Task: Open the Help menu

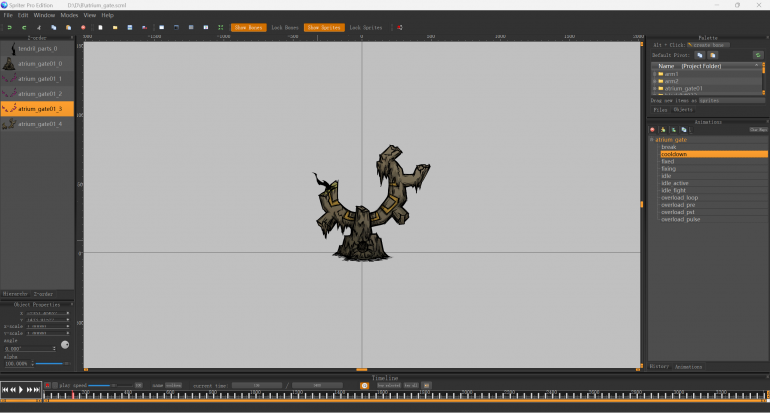Action: click(108, 15)
